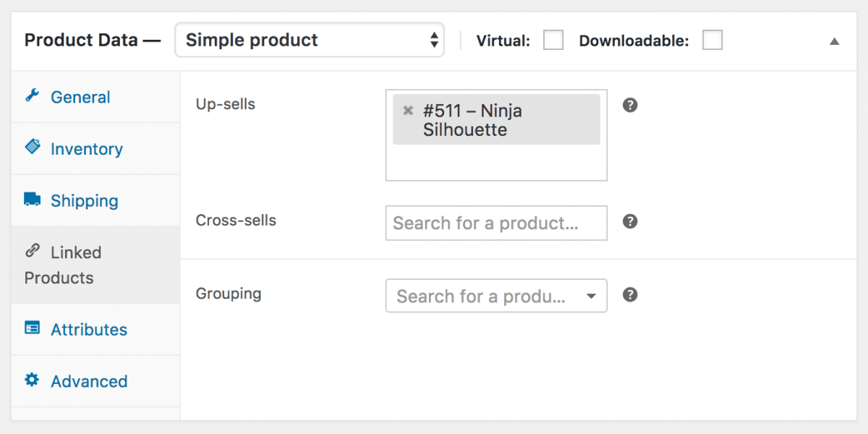This screenshot has width=868, height=434.
Task: Click the tag icon next to Inventory
Action: click(32, 148)
